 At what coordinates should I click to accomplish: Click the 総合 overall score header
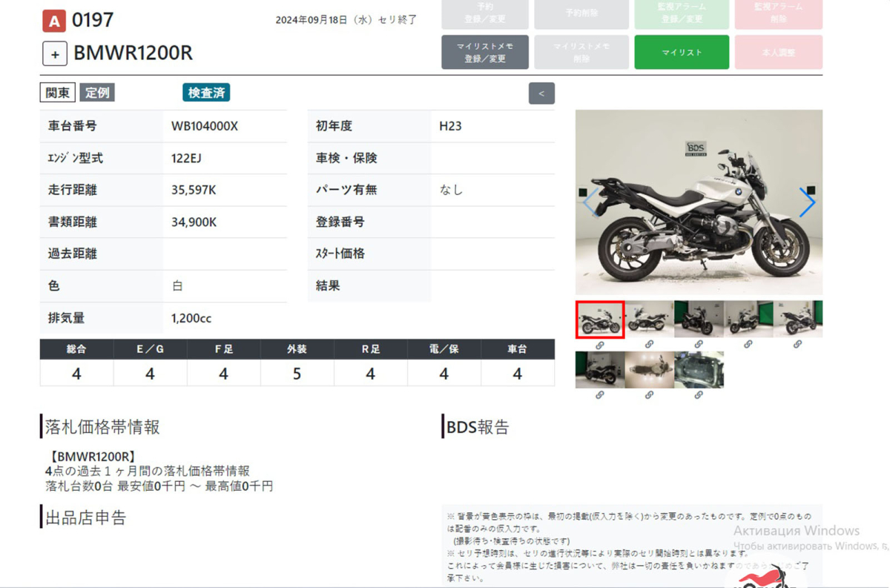pyautogui.click(x=76, y=349)
